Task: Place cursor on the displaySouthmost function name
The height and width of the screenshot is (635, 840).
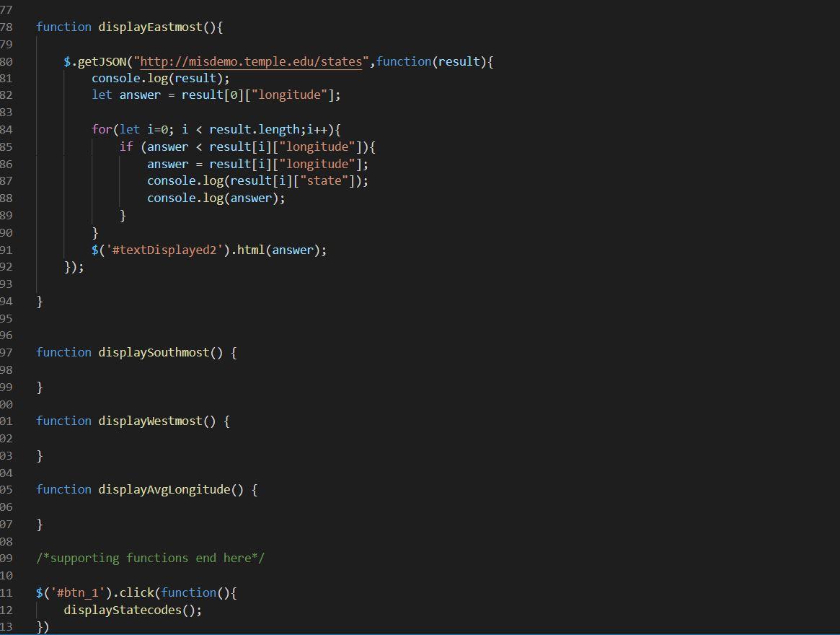Action: pos(155,352)
